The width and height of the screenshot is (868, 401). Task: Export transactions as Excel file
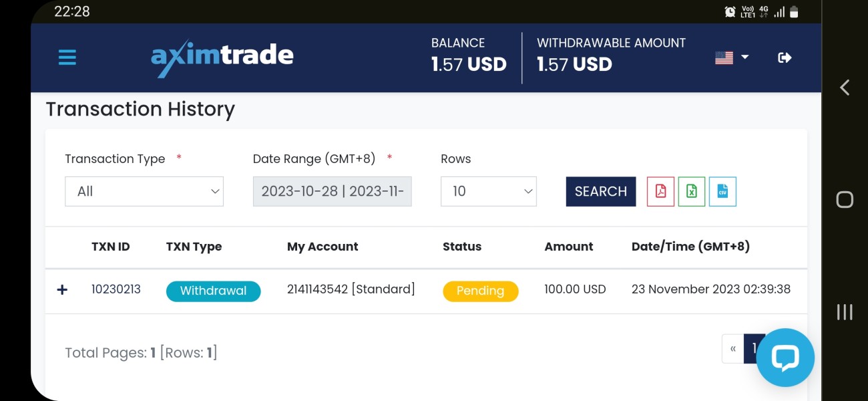point(692,192)
